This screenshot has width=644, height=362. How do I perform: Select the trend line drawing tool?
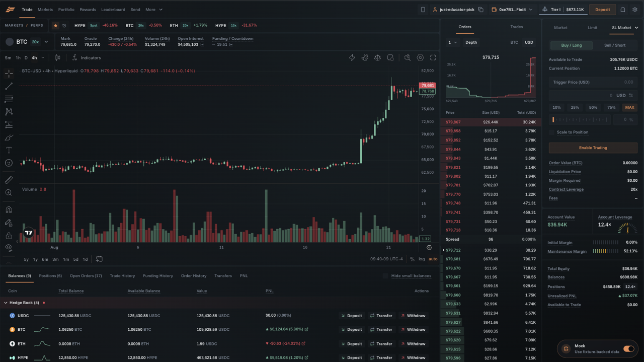(9, 87)
